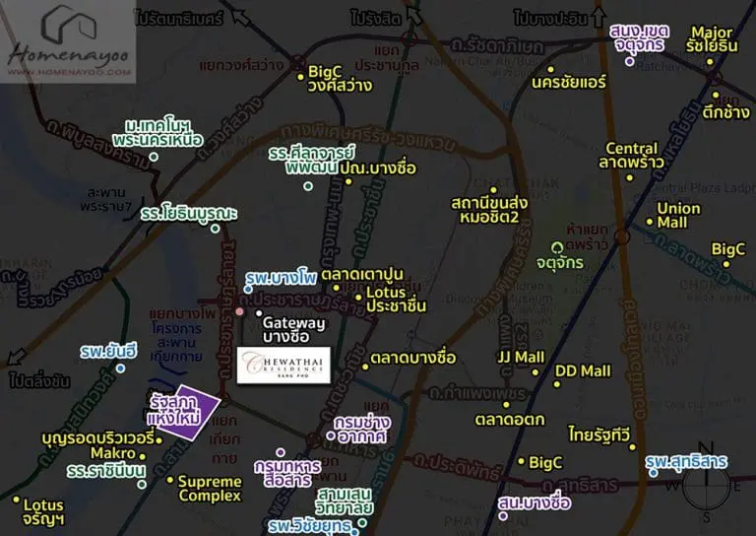
Task: Click the JJ Mall label
Action: click(521, 358)
